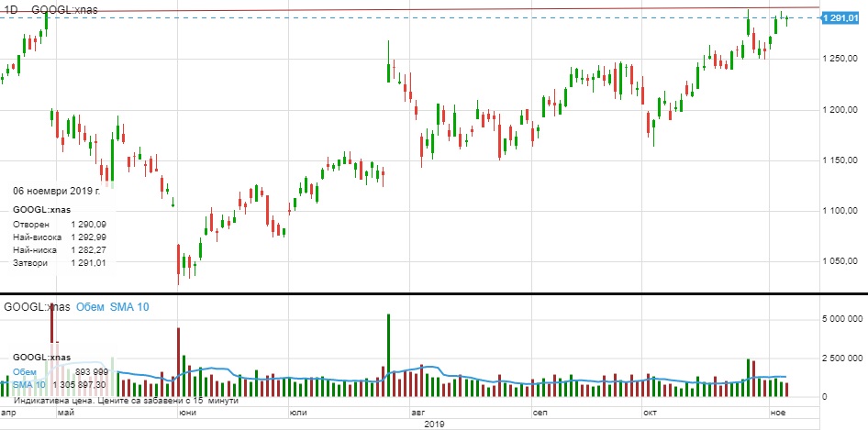Viewport: 868px width, 430px height.
Task: Click the 1 291,01 current price tag
Action: [840, 18]
